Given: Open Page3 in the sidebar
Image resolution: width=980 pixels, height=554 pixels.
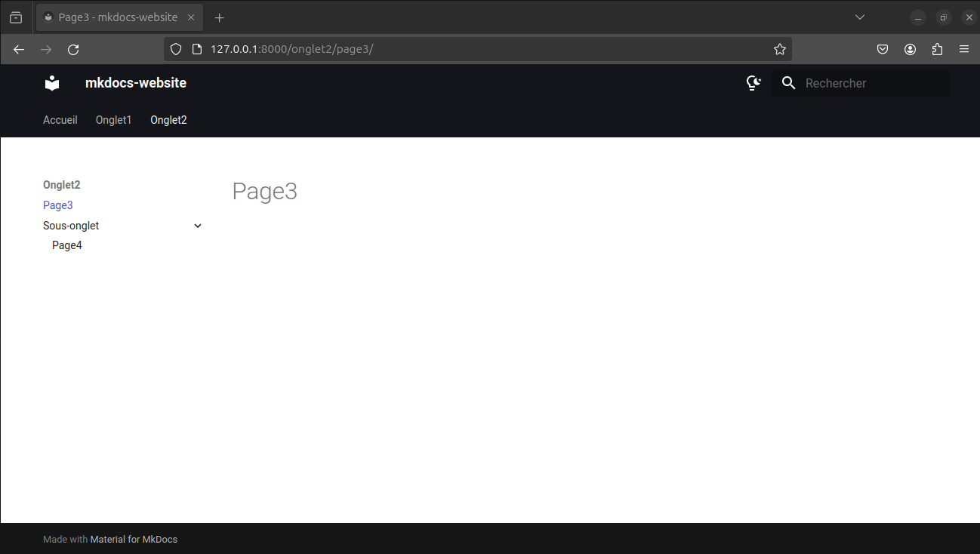Looking at the screenshot, I should (x=58, y=205).
